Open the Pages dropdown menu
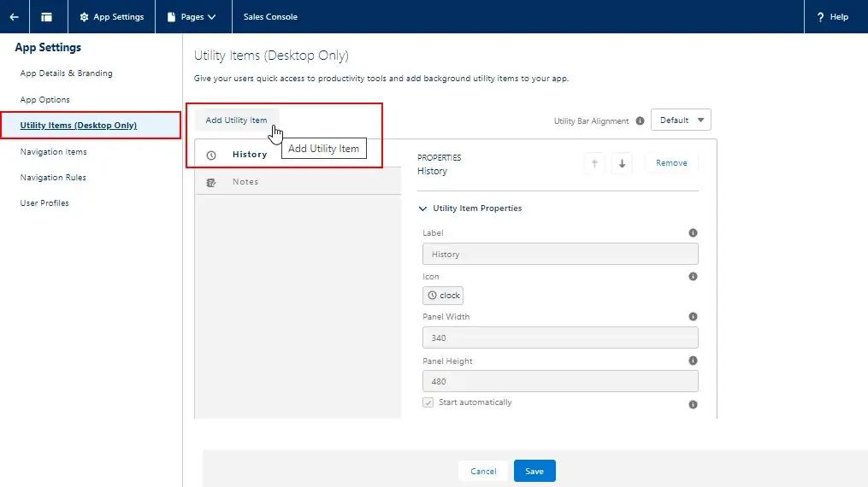 pyautogui.click(x=192, y=17)
